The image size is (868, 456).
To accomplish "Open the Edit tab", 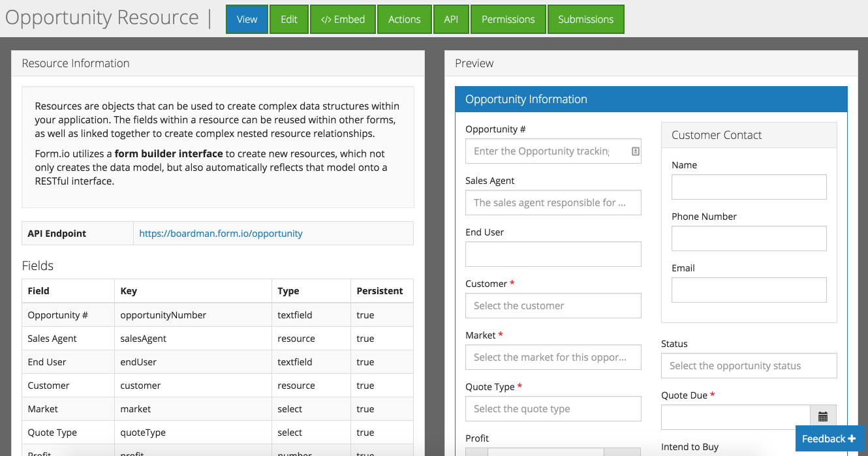I will point(289,20).
